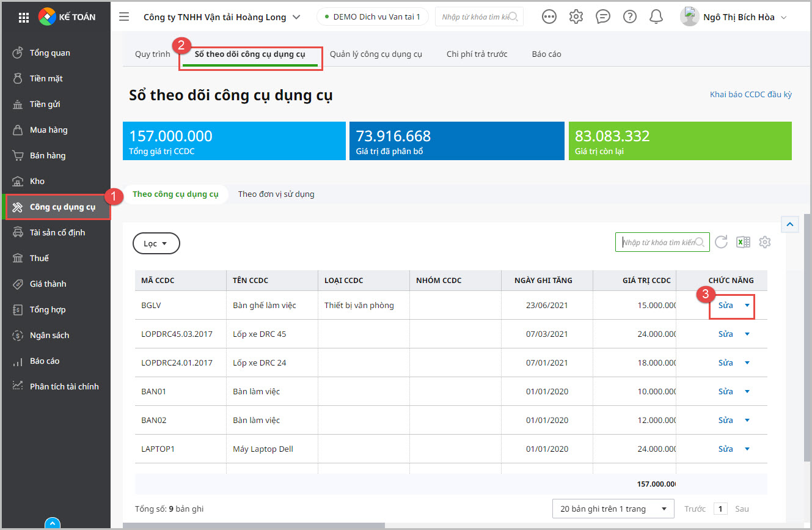Toggle the hamburger sidebar menu
The image size is (812, 530).
[x=124, y=17]
